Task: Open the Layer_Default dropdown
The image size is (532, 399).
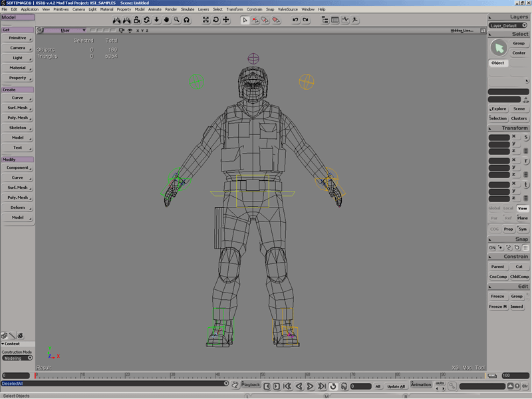Action: (x=508, y=25)
